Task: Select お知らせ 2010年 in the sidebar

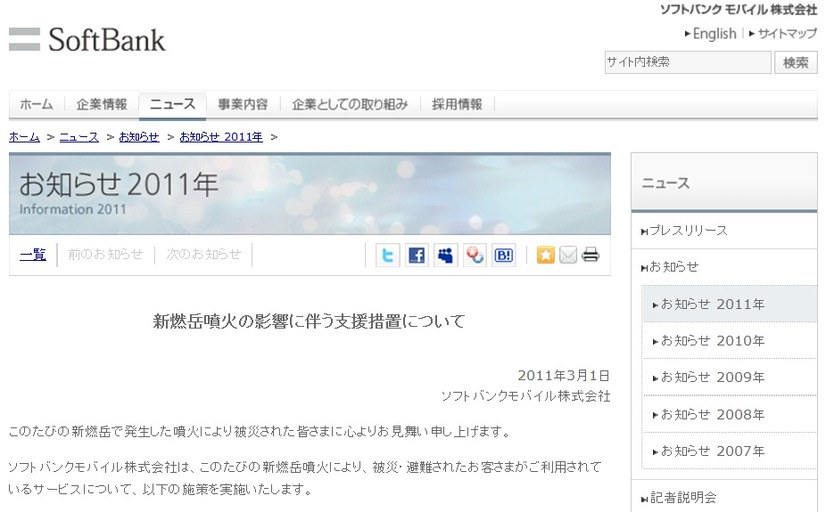Action: tap(730, 341)
